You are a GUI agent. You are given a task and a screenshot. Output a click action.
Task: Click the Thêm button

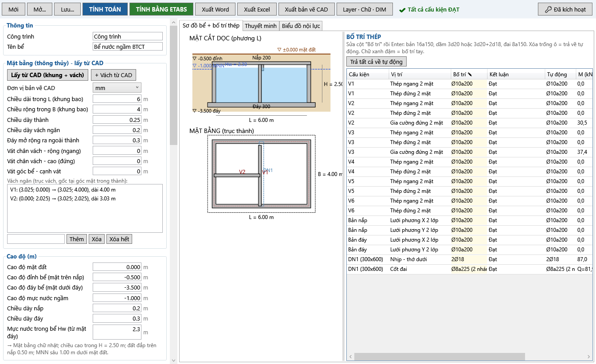(77, 239)
